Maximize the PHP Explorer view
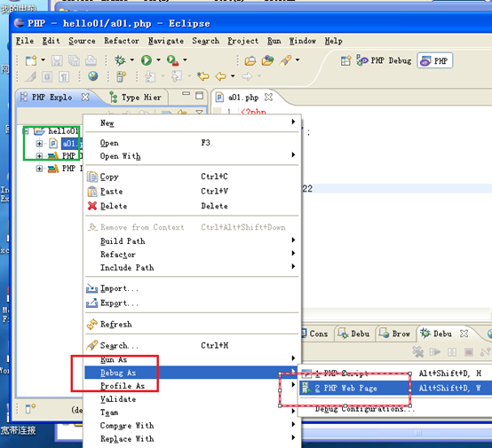This screenshot has width=492, height=448. tap(199, 95)
